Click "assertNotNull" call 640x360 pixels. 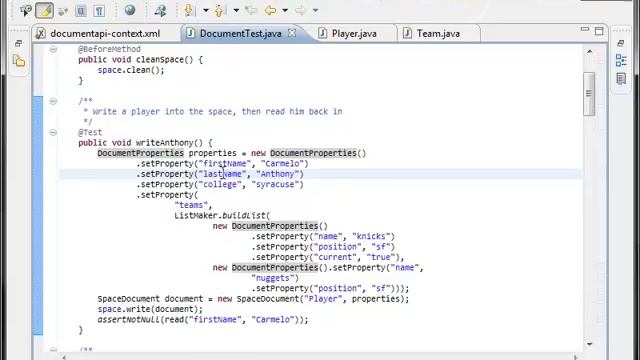(x=129, y=320)
